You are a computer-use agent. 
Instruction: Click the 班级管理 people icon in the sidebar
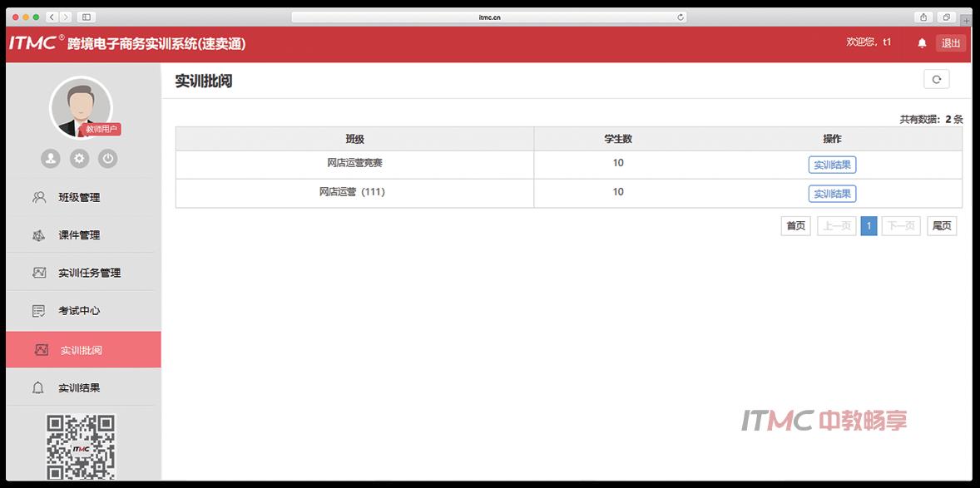coord(39,197)
